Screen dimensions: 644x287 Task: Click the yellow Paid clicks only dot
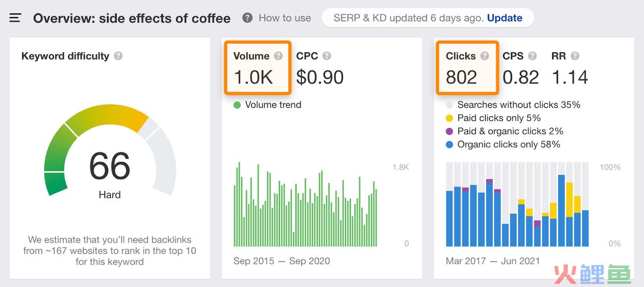[x=449, y=118]
